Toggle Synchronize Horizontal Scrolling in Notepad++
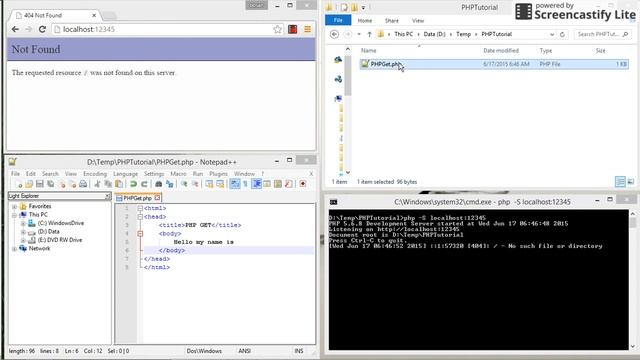 [x=220, y=184]
